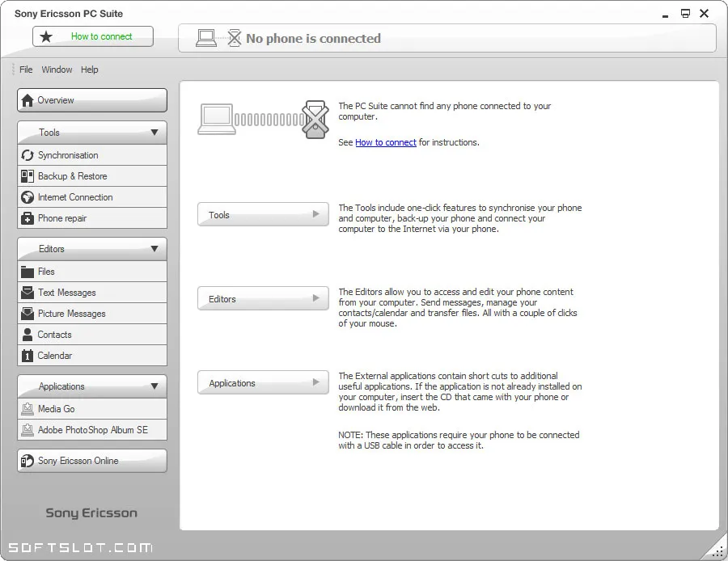Click the Overview home button
Image resolution: width=728 pixels, height=561 pixels.
coord(92,100)
